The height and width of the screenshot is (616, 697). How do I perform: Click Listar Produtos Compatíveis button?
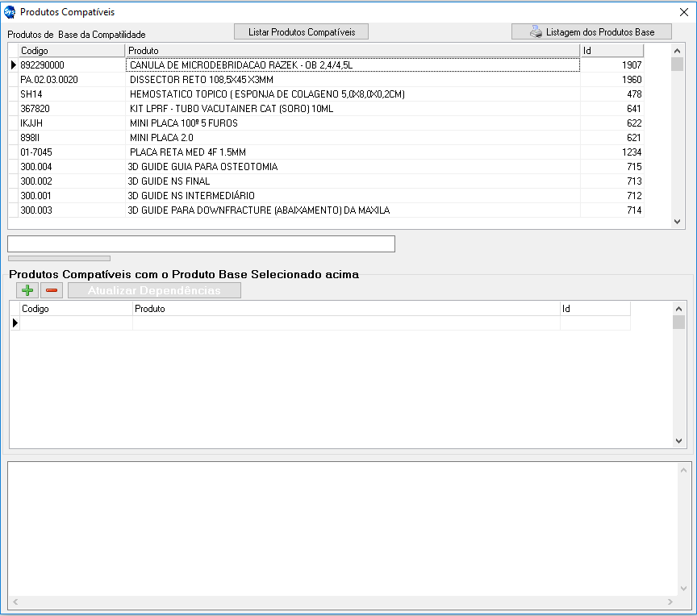[301, 31]
